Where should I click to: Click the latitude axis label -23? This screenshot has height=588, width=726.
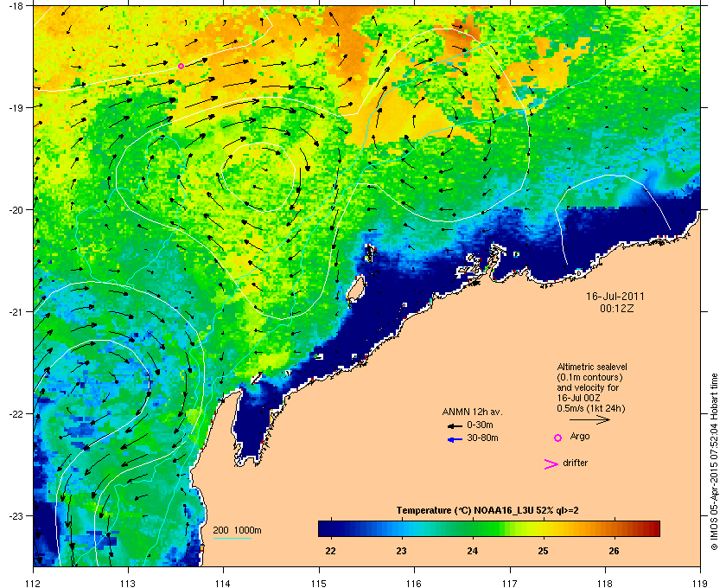pyautogui.click(x=16, y=515)
